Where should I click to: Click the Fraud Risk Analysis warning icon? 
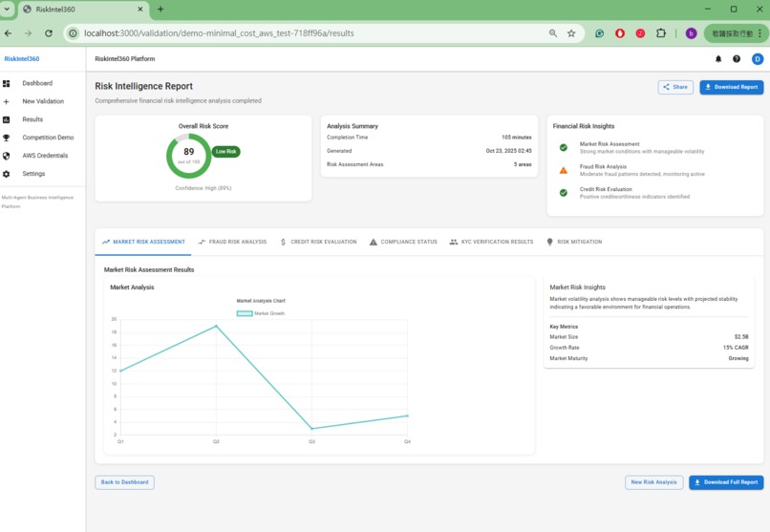pos(564,170)
